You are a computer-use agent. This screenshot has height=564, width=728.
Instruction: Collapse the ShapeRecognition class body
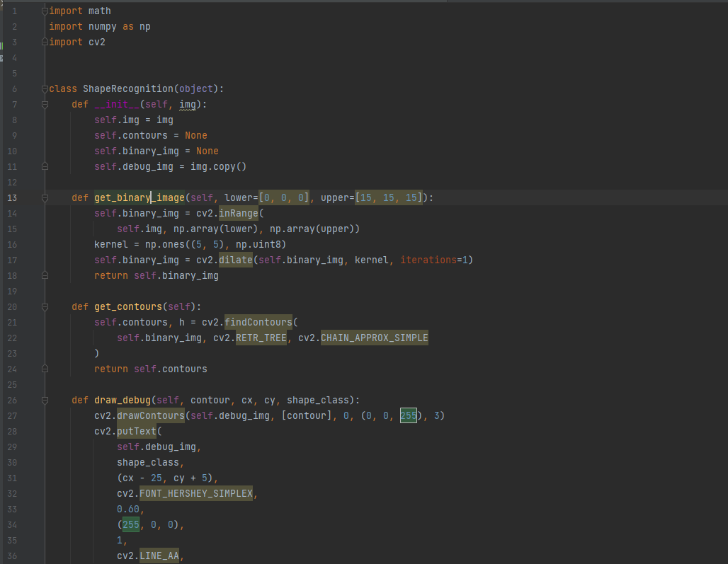pyautogui.click(x=44, y=88)
